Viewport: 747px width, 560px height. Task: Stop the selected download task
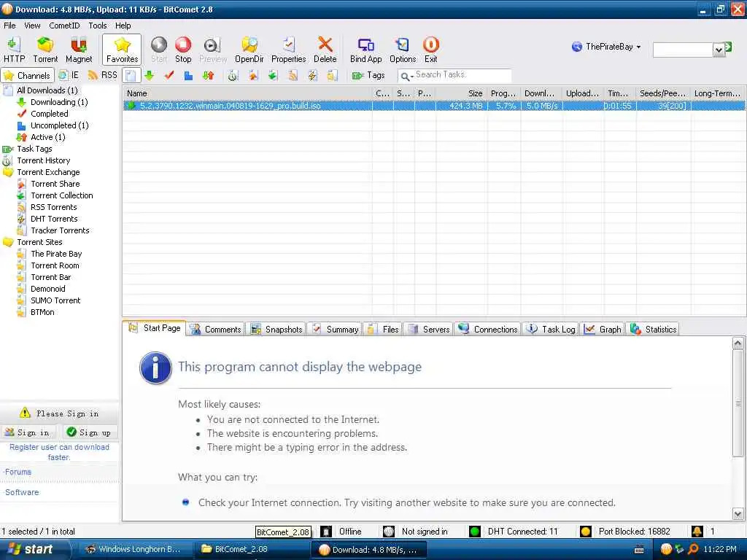183,50
